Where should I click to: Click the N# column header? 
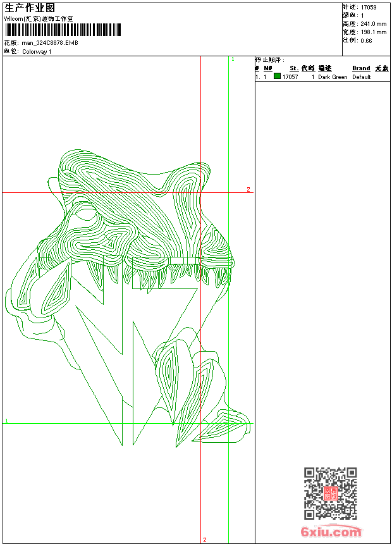(x=267, y=68)
